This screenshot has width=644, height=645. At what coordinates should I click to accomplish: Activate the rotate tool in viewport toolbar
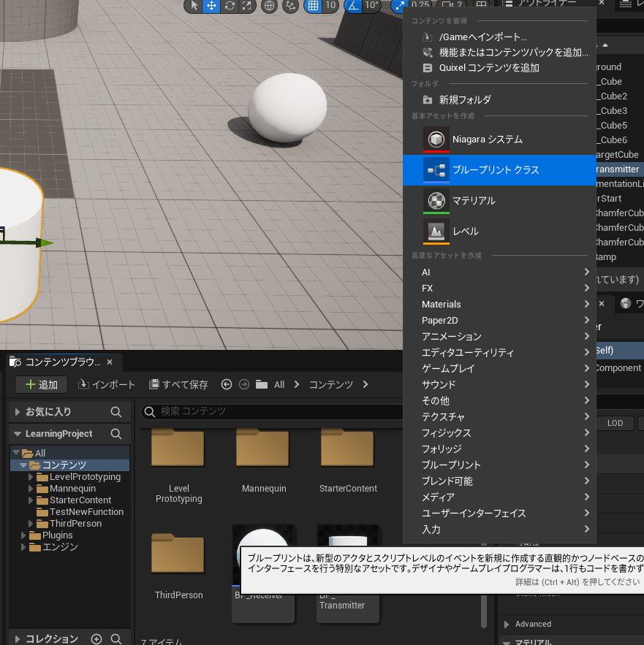pyautogui.click(x=230, y=5)
